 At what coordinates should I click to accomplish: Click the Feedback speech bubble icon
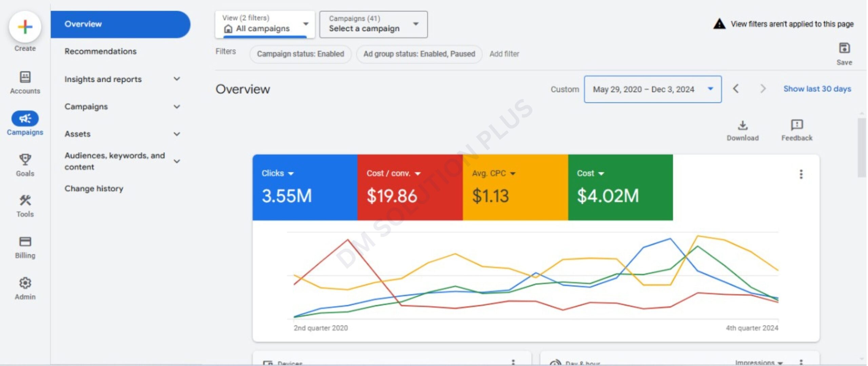point(796,125)
